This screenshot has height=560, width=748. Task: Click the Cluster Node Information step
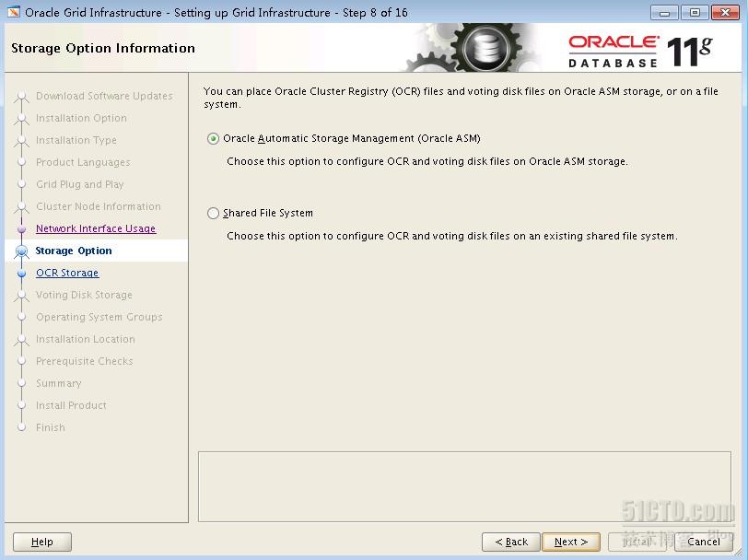click(x=99, y=206)
